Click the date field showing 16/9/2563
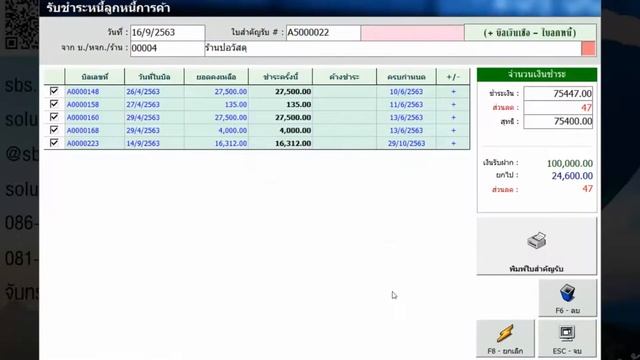This screenshot has height=360, width=640. pyautogui.click(x=167, y=33)
